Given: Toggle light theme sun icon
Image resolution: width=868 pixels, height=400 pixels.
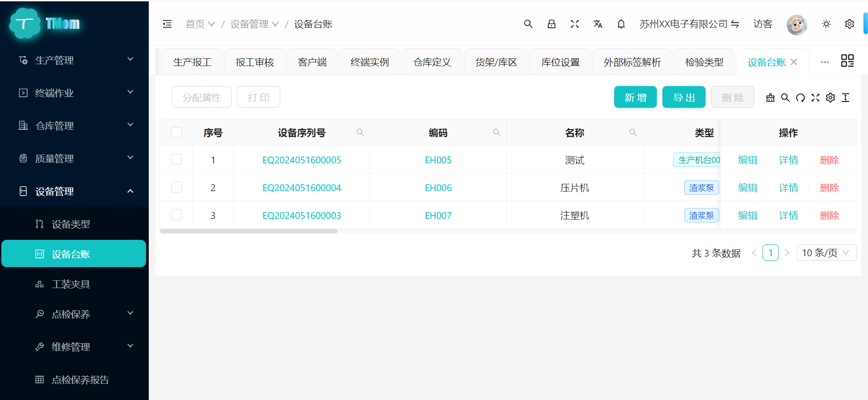Looking at the screenshot, I should click(x=826, y=24).
